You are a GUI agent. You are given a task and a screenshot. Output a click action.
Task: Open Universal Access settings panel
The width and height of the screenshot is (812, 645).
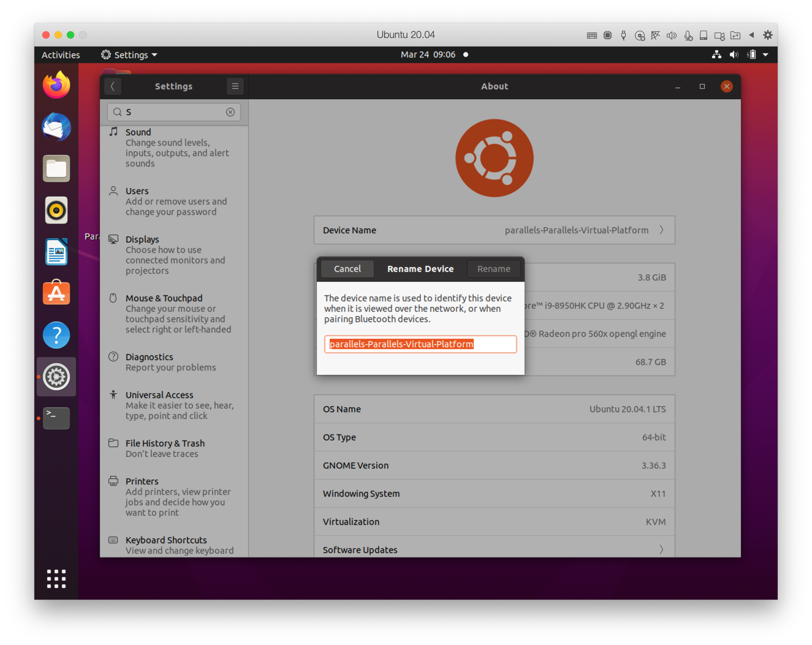click(159, 395)
